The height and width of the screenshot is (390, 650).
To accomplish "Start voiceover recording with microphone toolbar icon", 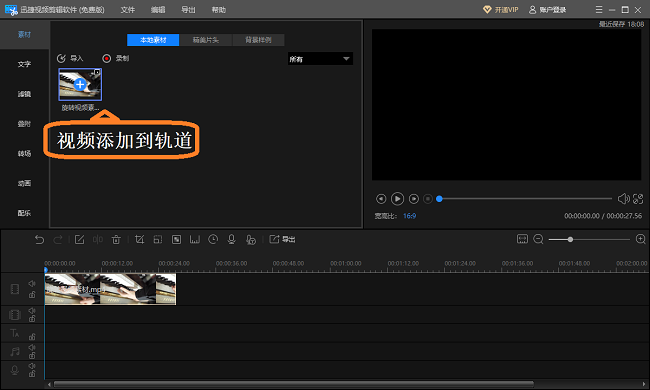I will pyautogui.click(x=231, y=240).
